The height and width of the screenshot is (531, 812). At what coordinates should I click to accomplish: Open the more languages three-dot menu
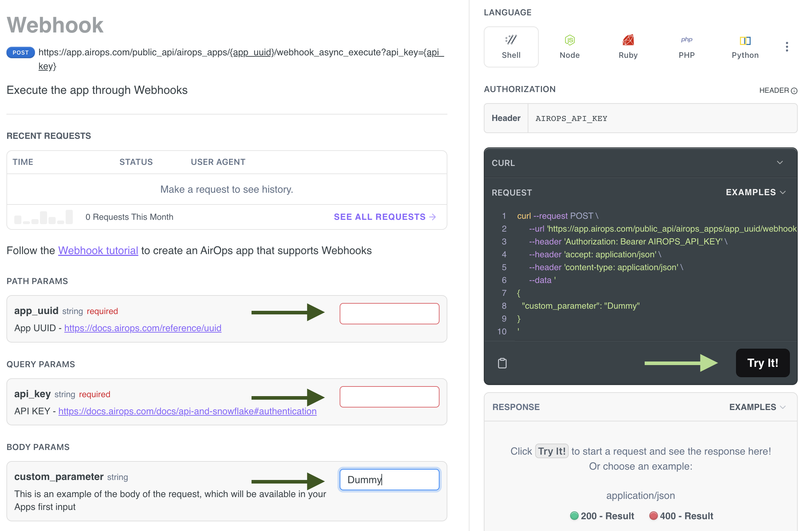[787, 47]
